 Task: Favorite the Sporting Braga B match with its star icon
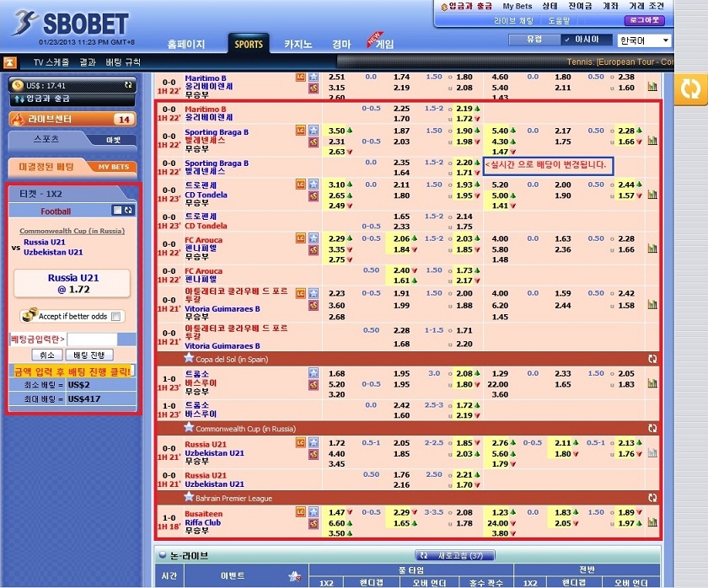(314, 131)
